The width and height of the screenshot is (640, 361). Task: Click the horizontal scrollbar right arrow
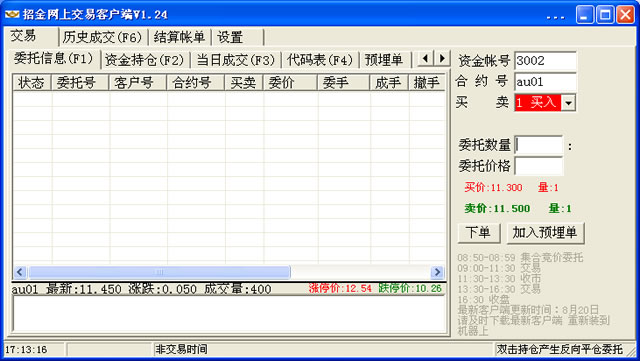437,272
